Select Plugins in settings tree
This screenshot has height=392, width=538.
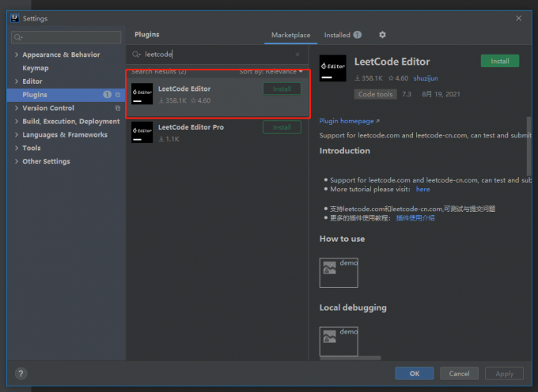(66, 95)
